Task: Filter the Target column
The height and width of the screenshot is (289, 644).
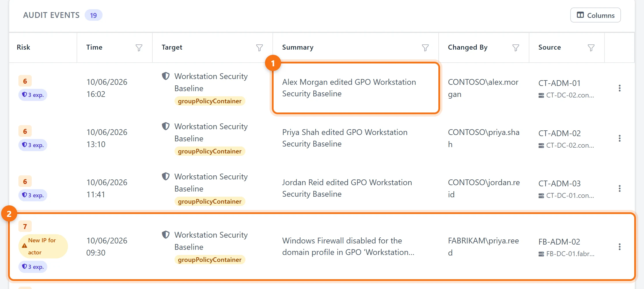Action: [x=260, y=48]
